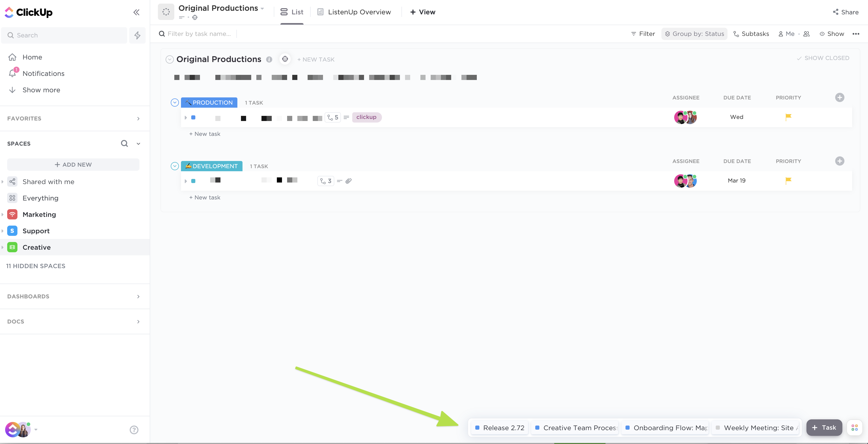Viewport: 868px width, 444px height.
Task: Open the three-dots more options menu
Action: tap(855, 34)
